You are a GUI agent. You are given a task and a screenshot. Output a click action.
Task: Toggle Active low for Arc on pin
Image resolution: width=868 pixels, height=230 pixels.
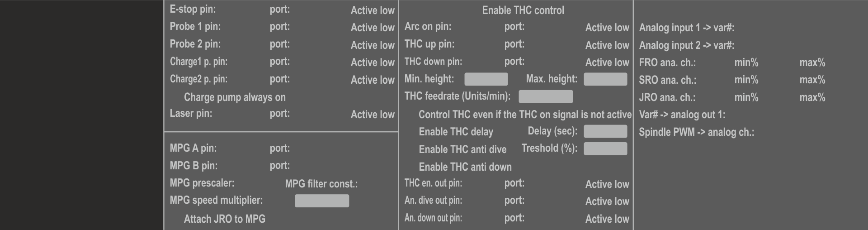coord(607,28)
